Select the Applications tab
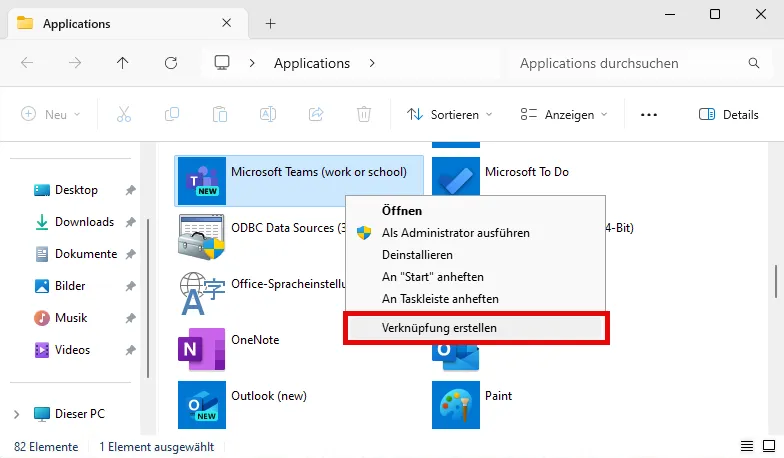The height and width of the screenshot is (458, 784). coord(128,24)
